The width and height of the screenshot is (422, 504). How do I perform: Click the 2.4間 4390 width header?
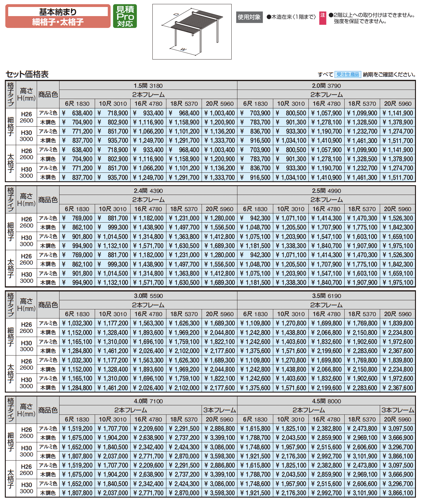(x=148, y=191)
